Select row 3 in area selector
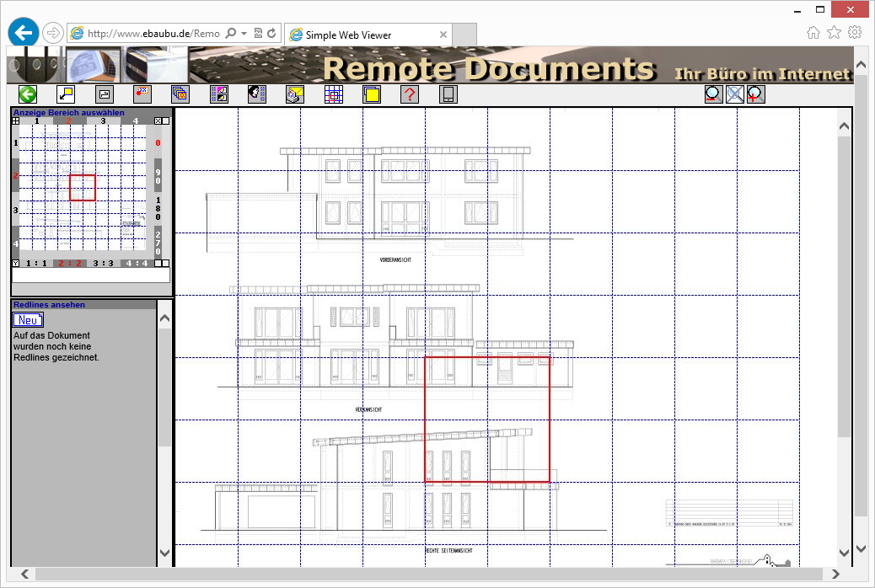The image size is (875, 588). tap(16, 210)
